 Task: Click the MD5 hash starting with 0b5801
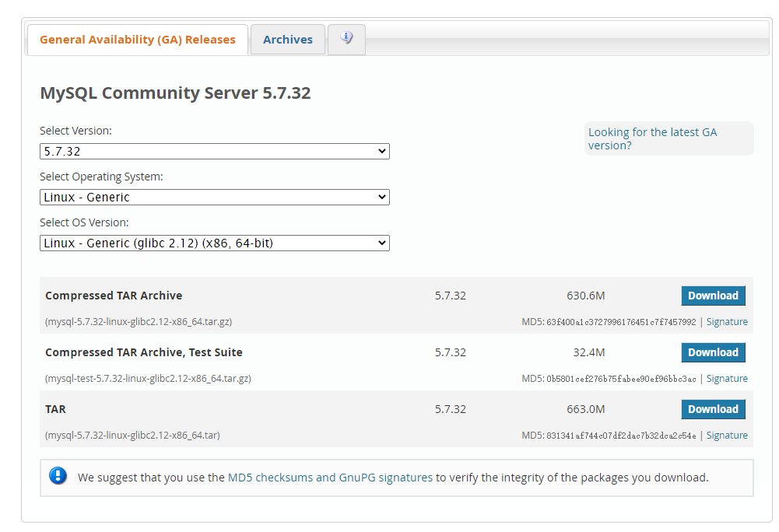[621, 379]
